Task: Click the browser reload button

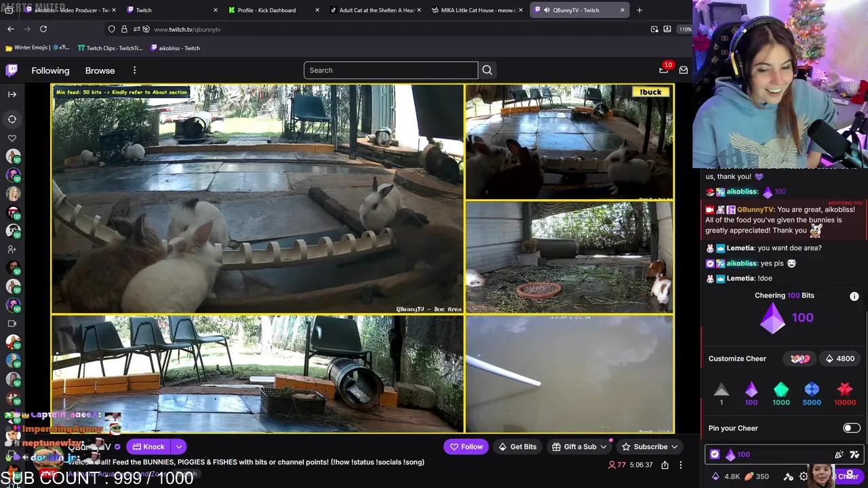Action: click(x=43, y=29)
